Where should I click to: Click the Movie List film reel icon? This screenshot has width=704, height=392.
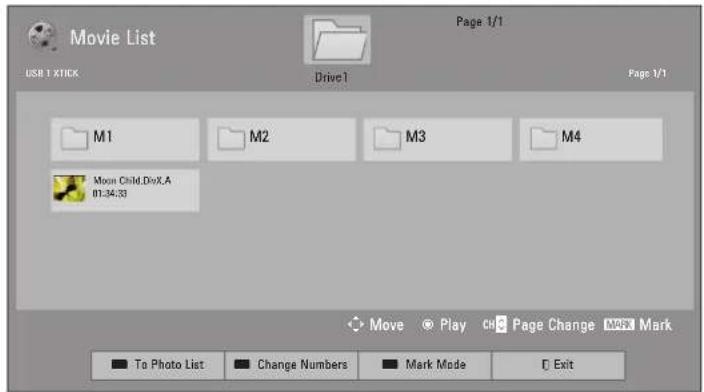coord(42,36)
